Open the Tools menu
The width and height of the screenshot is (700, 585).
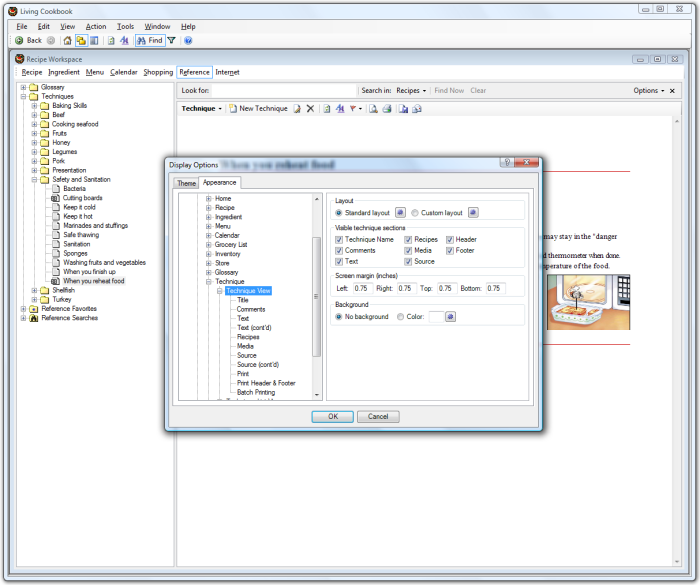pyautogui.click(x=125, y=27)
